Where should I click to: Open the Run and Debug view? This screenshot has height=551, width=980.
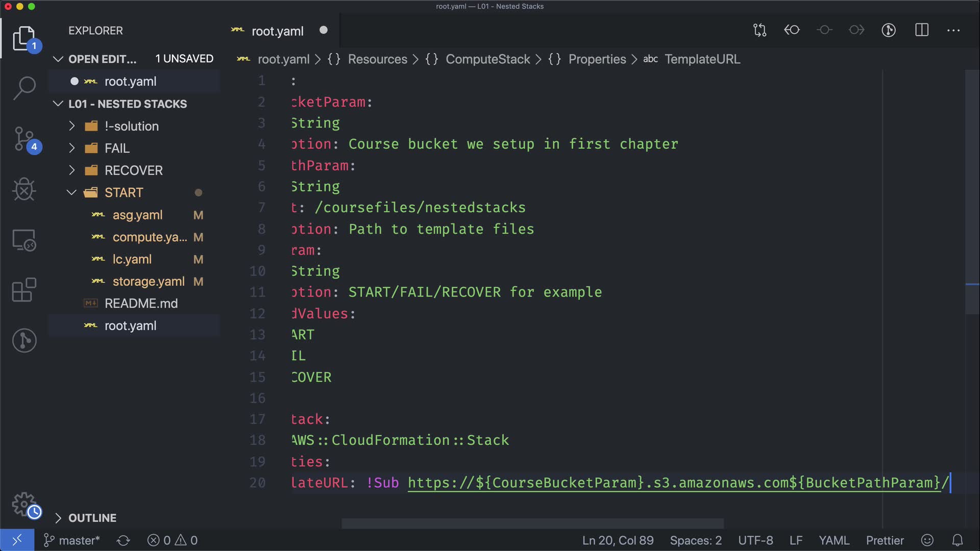tap(24, 189)
